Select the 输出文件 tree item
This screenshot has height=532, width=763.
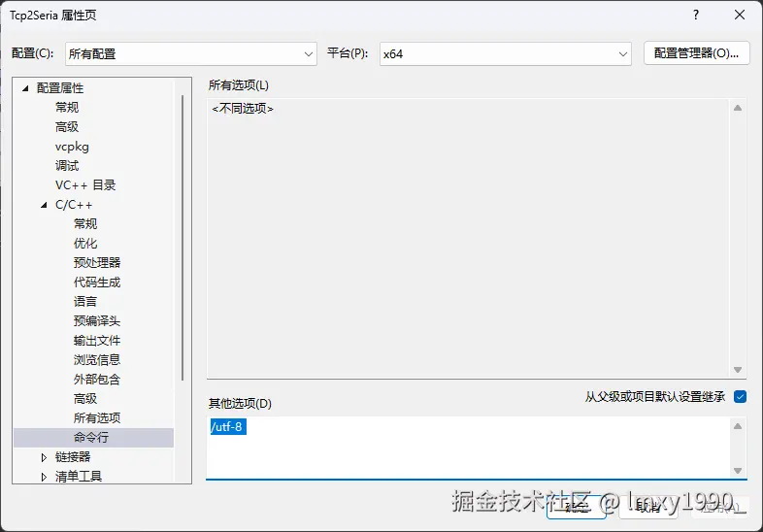tap(97, 341)
